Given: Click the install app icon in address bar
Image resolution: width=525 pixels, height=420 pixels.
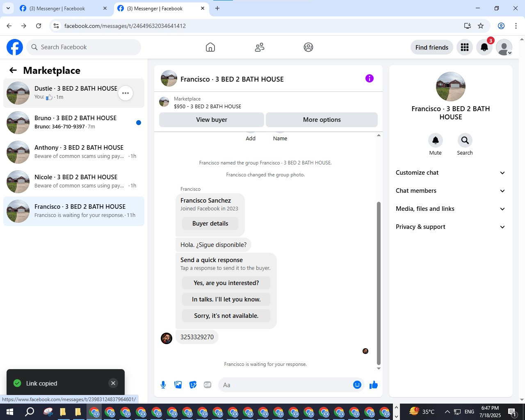Looking at the screenshot, I should [x=468, y=26].
